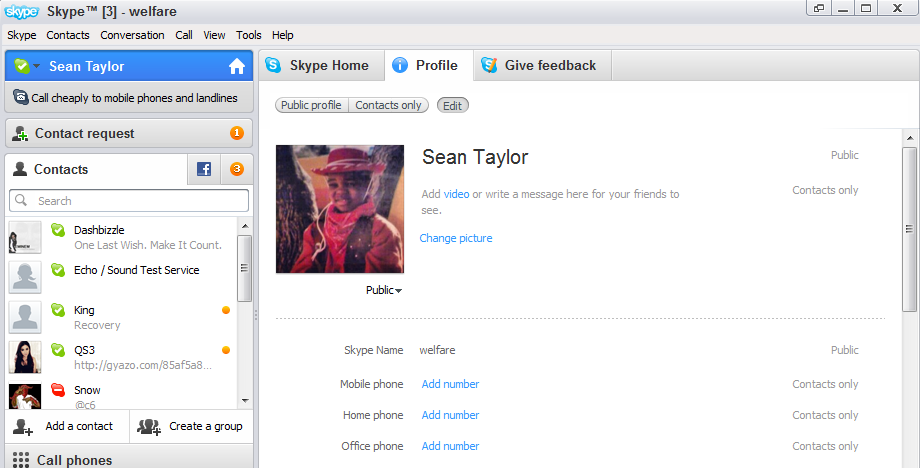Add number for Home phone
The height and width of the screenshot is (468, 920).
coord(450,415)
